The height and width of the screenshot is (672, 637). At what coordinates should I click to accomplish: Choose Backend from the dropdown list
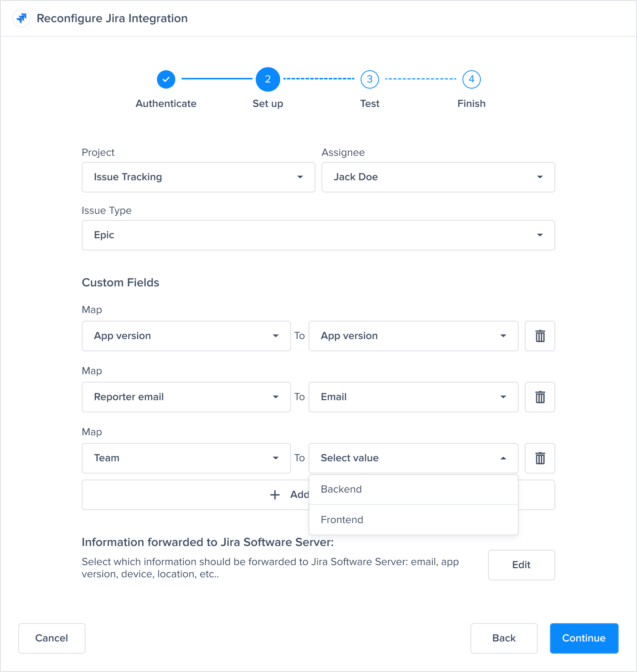[414, 489]
